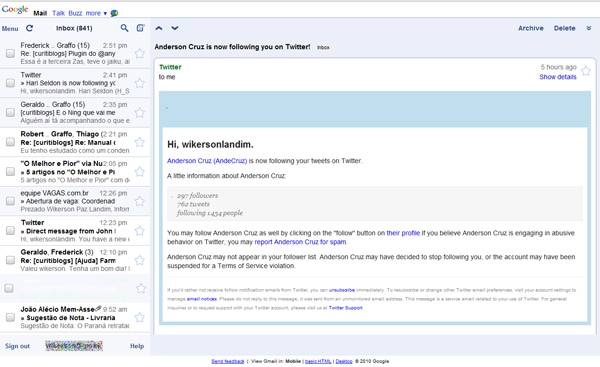The height and width of the screenshot is (367, 600).
Task: Star the João Alécio email
Action: tap(140, 317)
